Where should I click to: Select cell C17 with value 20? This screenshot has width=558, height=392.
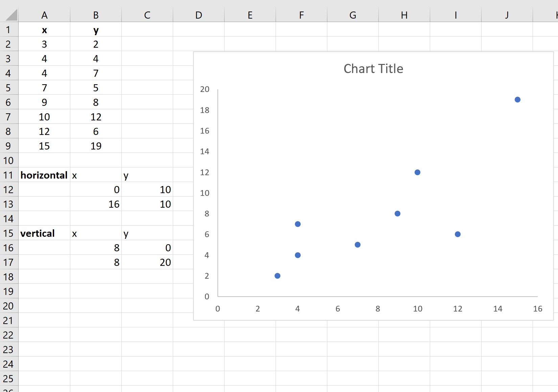(x=147, y=262)
